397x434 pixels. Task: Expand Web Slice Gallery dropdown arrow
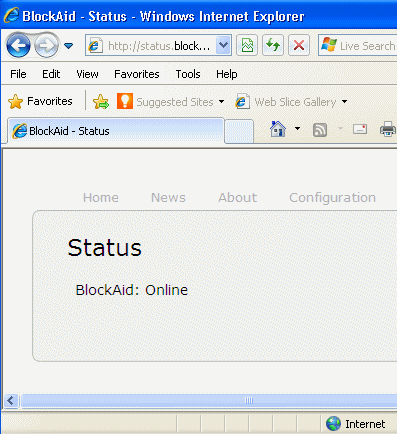[345, 101]
